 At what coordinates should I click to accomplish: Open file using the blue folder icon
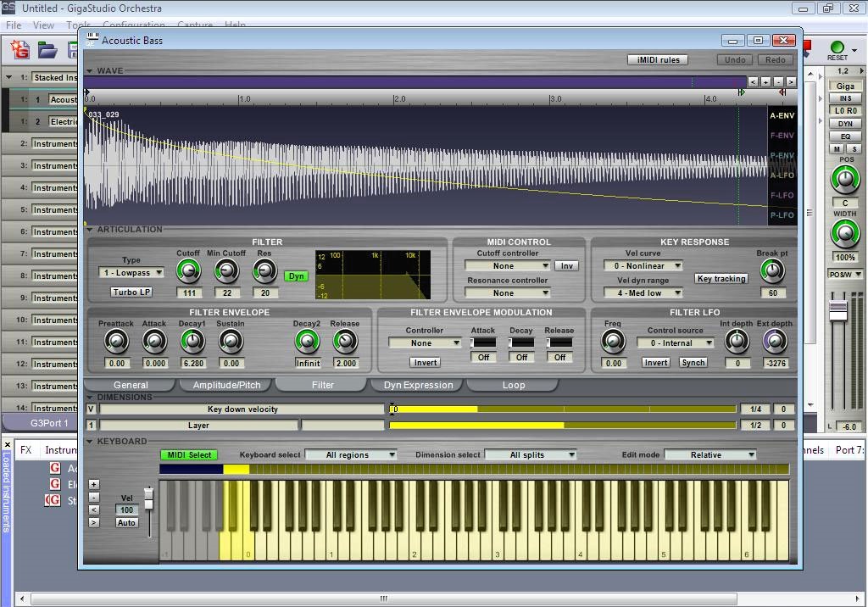[x=47, y=50]
